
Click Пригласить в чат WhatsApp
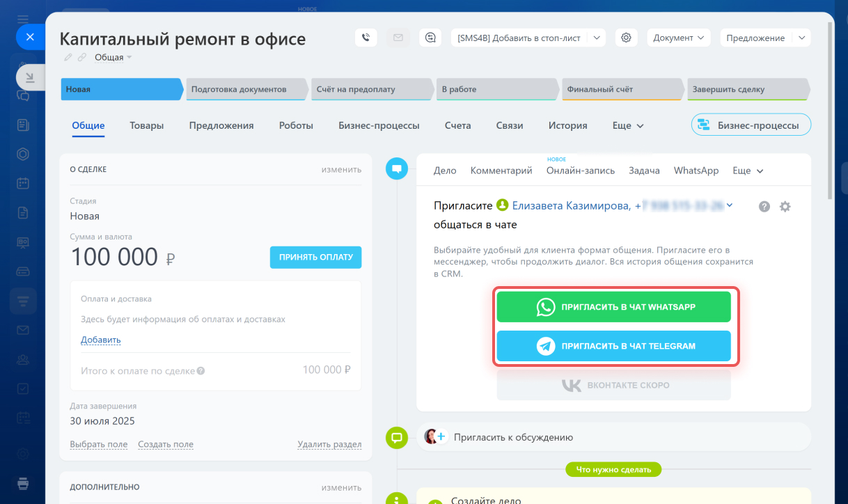pos(614,307)
